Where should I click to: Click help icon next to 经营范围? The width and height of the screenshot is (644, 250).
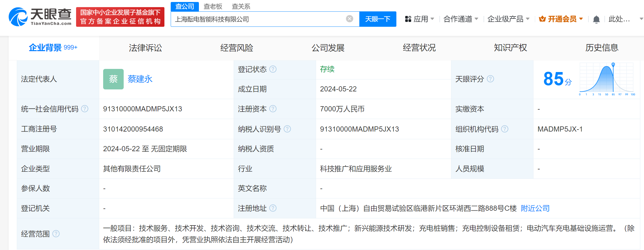tap(56, 234)
